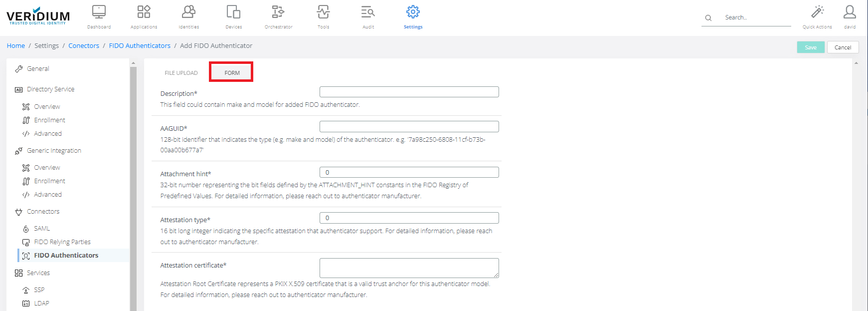868x311 pixels.
Task: Follow the FIDO Authenticators breadcrumb link
Action: [140, 45]
